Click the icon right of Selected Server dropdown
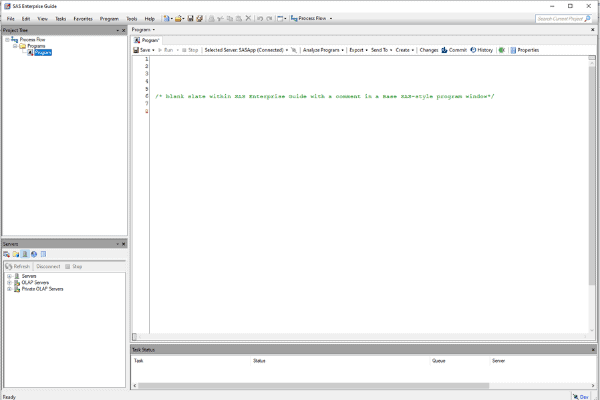The width and height of the screenshot is (600, 400). coord(293,50)
